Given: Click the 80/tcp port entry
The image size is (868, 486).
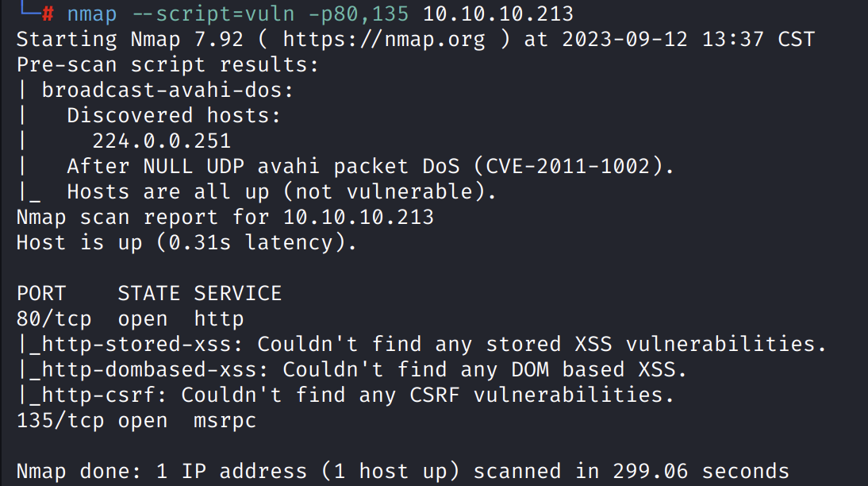Looking at the screenshot, I should pyautogui.click(x=54, y=318).
